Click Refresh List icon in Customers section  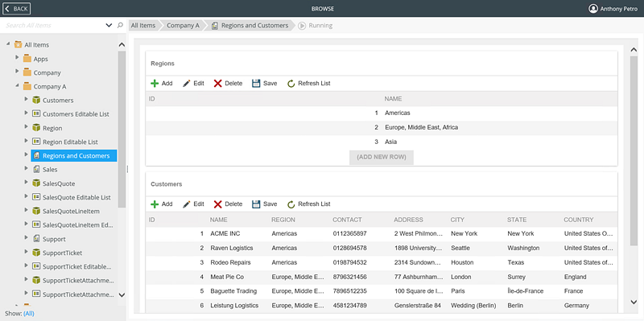[x=291, y=204]
